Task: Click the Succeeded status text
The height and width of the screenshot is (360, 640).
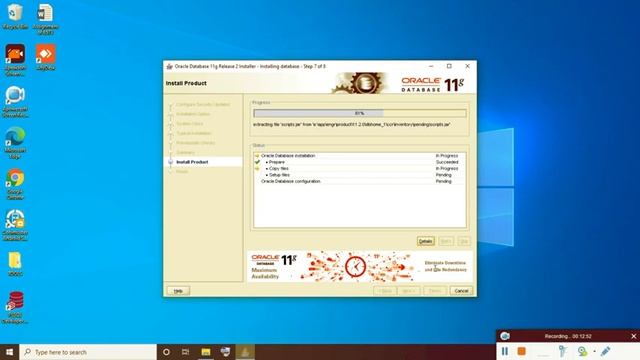Action: (x=447, y=162)
